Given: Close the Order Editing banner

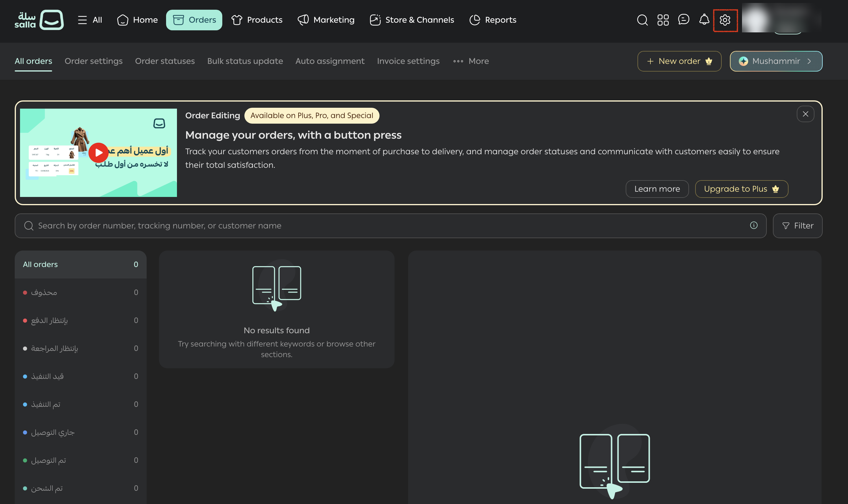Looking at the screenshot, I should point(805,114).
